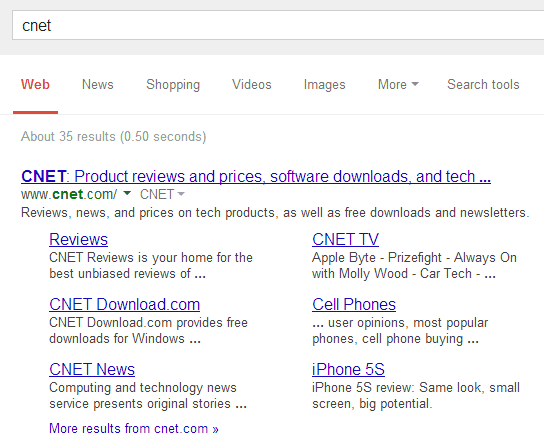Open Search tools options
Screen dimensions: 544x448
pyautogui.click(x=483, y=85)
